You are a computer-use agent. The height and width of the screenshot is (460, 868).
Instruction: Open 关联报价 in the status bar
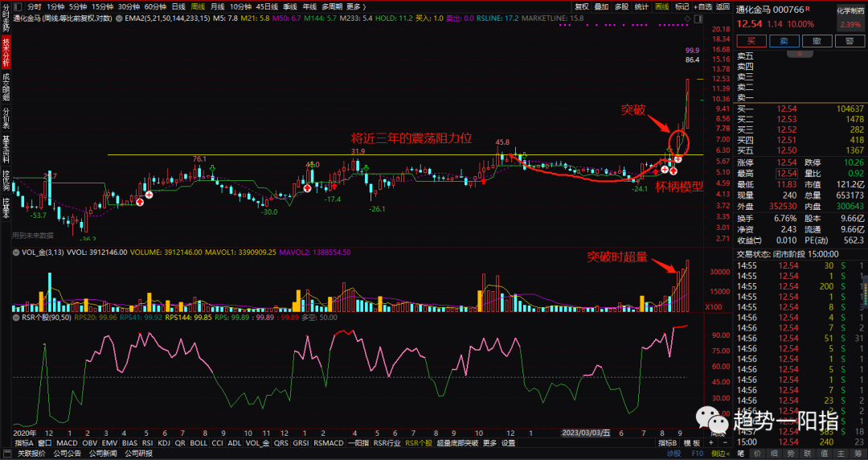coord(31,454)
